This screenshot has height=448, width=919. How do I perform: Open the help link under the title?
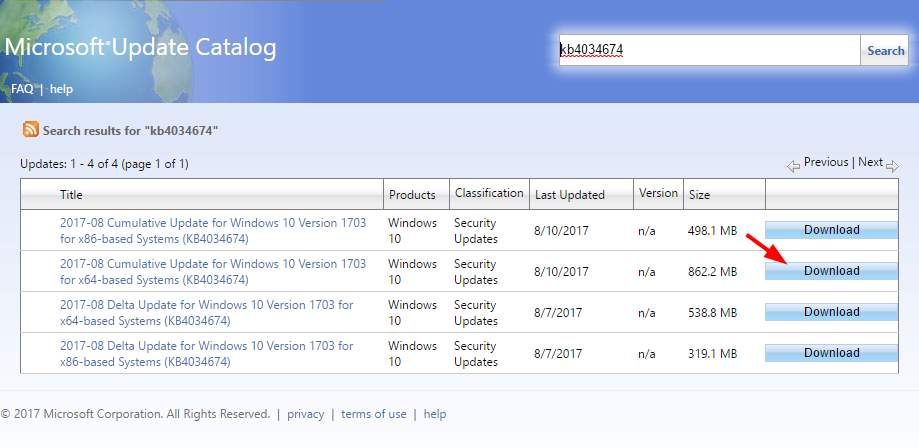pyautogui.click(x=61, y=89)
